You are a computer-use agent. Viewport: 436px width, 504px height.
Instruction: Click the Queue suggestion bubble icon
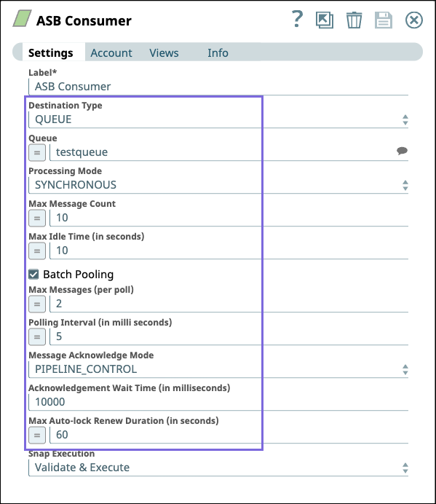coord(402,151)
